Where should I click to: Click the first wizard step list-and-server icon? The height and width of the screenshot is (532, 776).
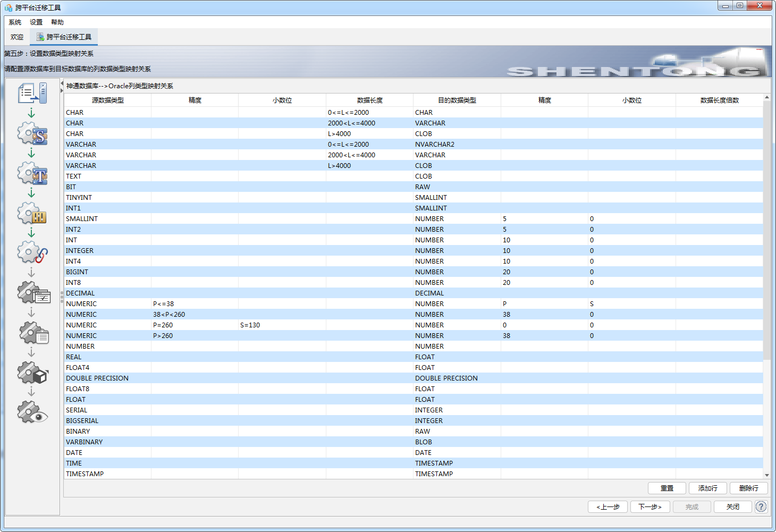(x=32, y=93)
